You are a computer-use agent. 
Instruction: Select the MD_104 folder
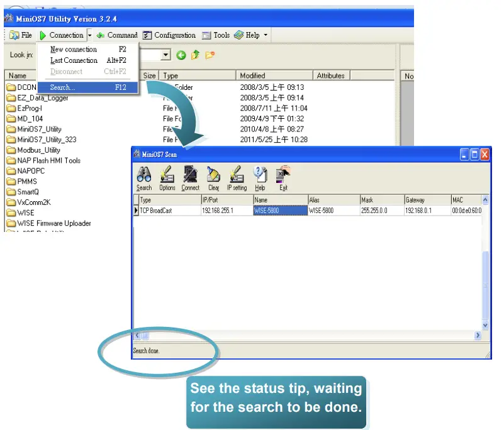pyautogui.click(x=25, y=118)
